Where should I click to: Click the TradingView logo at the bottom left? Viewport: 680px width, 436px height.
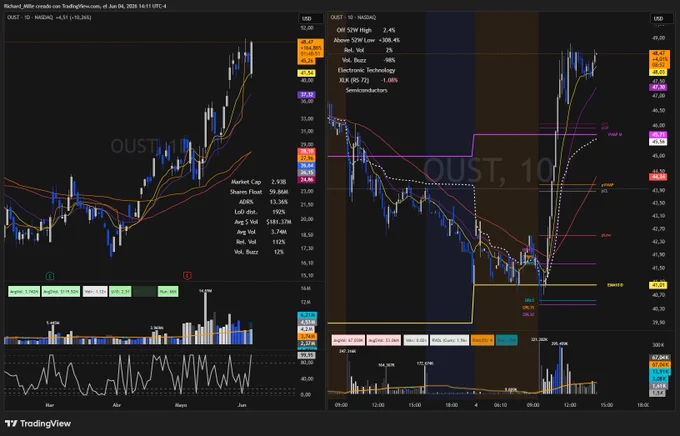[38, 423]
